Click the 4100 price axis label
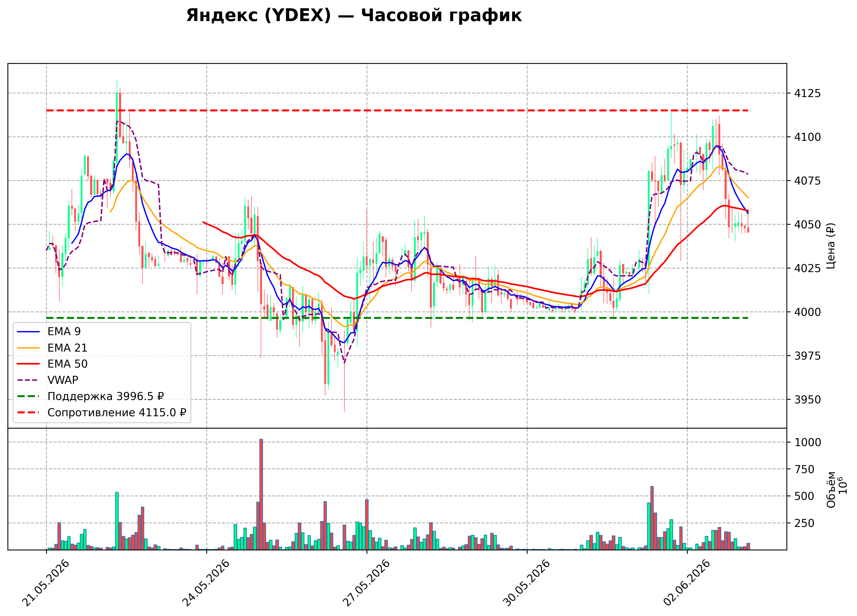This screenshot has width=857, height=616. coord(808,137)
